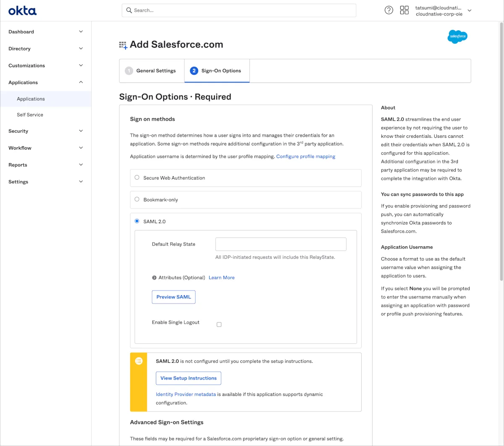504x446 pixels.
Task: Click the Okta logo
Action: click(22, 11)
